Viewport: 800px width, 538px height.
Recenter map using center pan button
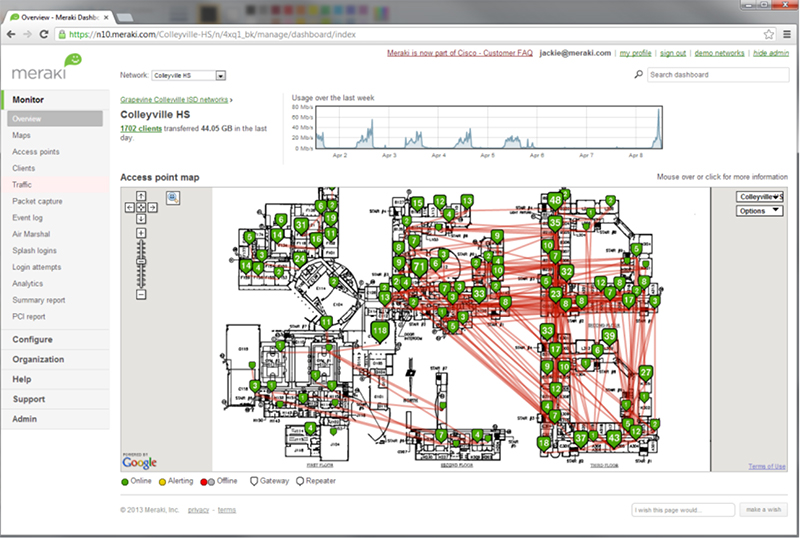[141, 207]
